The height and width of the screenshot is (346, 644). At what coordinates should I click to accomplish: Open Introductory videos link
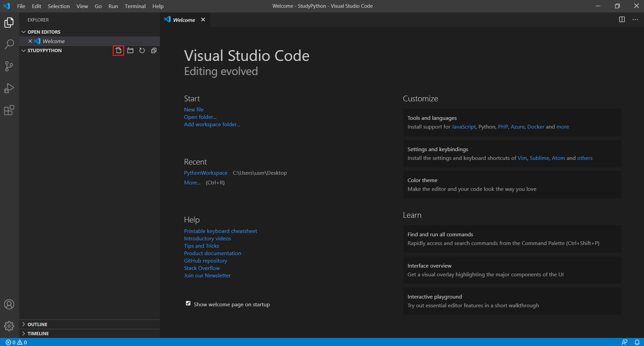coord(207,239)
